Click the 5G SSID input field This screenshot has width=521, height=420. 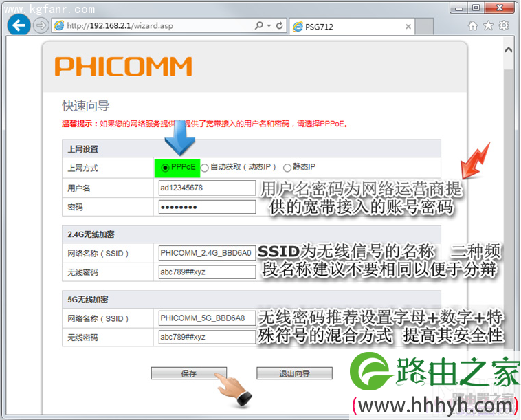point(207,318)
